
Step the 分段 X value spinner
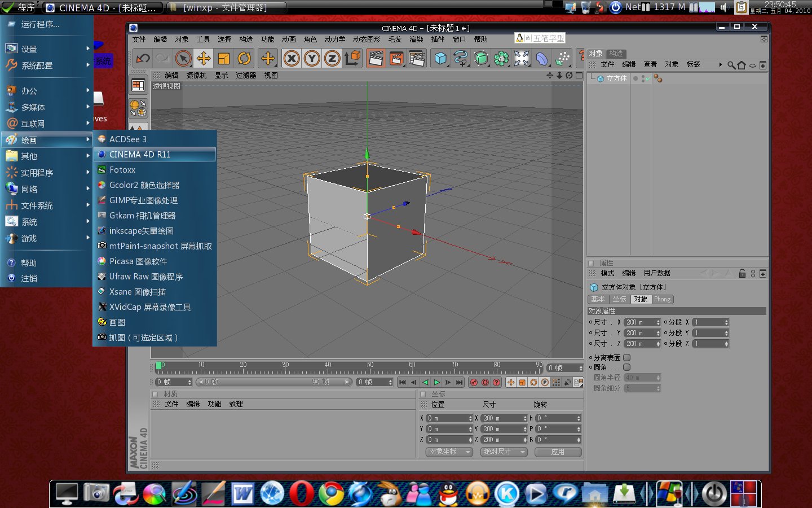coord(726,322)
